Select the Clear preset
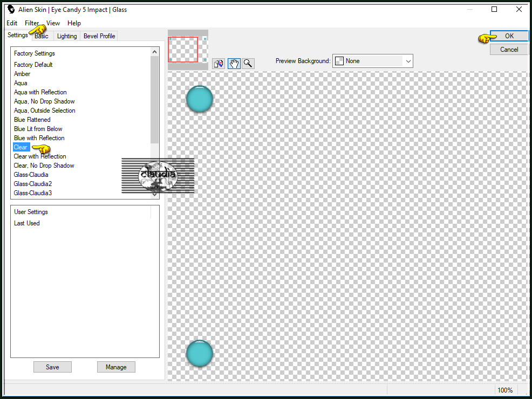 21,147
